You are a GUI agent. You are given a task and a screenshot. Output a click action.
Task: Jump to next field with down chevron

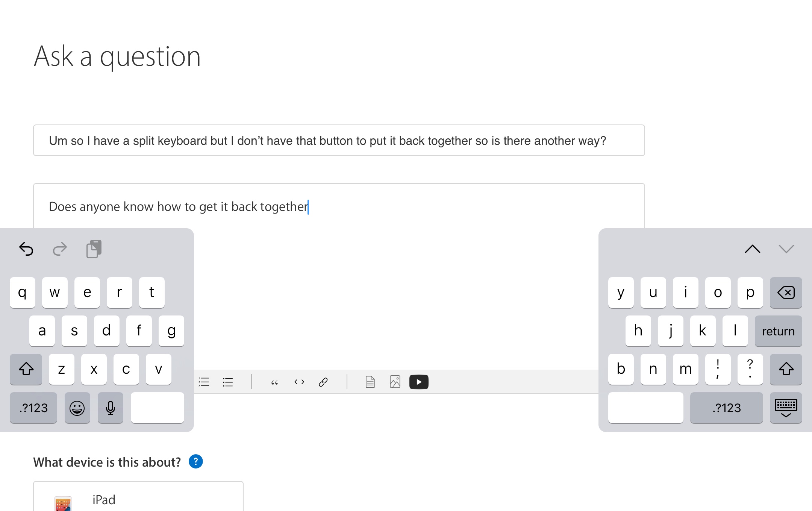click(786, 249)
